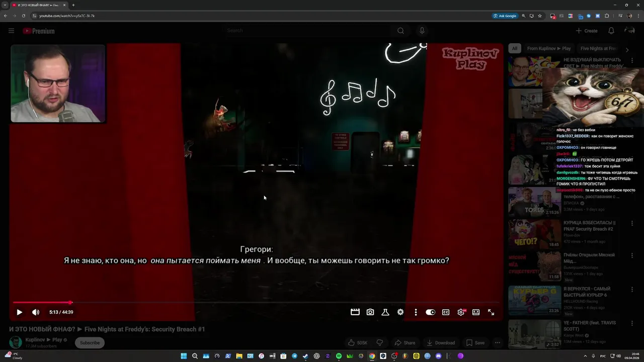Focus the YouTube search field

(x=307, y=31)
